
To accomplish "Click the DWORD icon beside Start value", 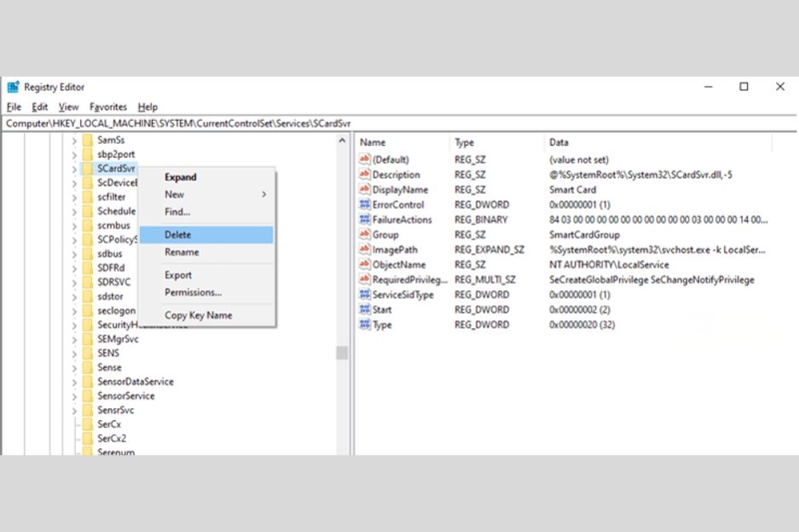I will coord(365,309).
